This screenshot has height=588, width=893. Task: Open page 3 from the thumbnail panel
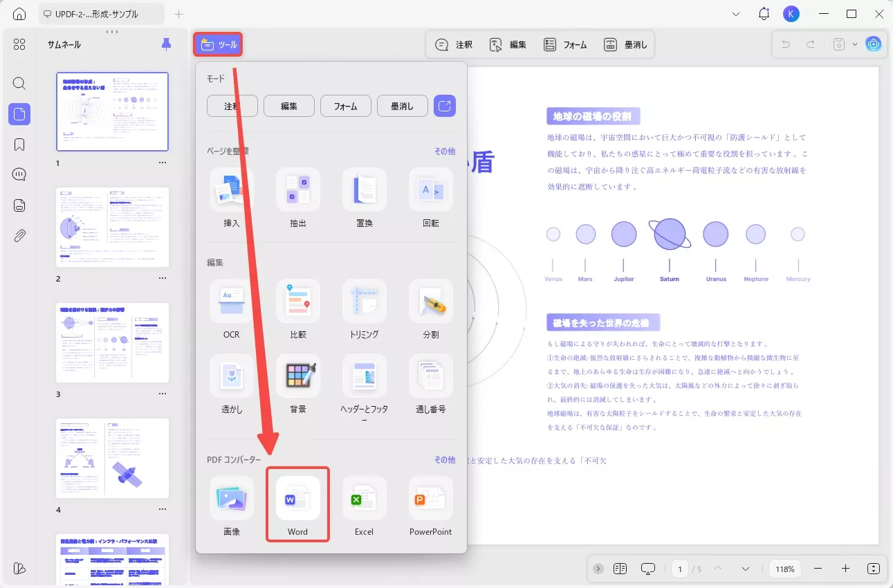(x=112, y=342)
